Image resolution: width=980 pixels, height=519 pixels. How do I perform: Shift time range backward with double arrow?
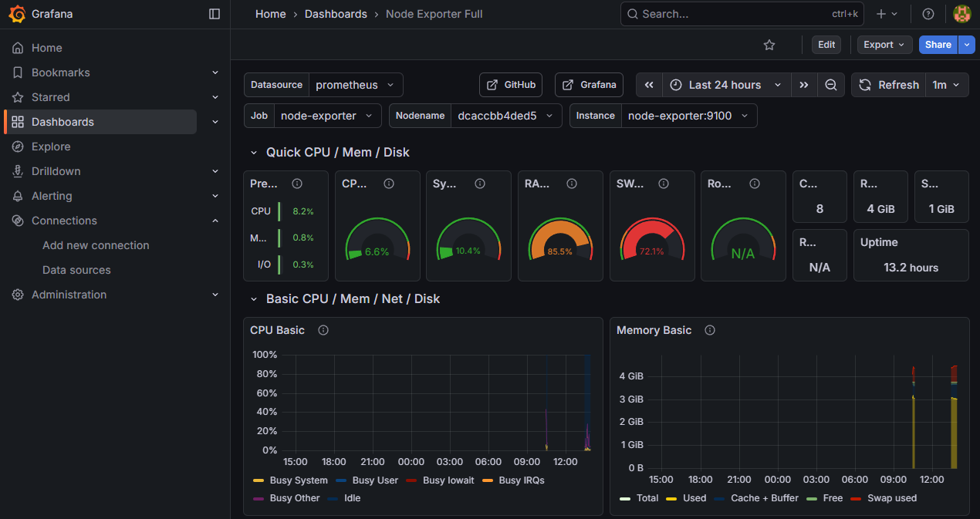click(x=650, y=85)
